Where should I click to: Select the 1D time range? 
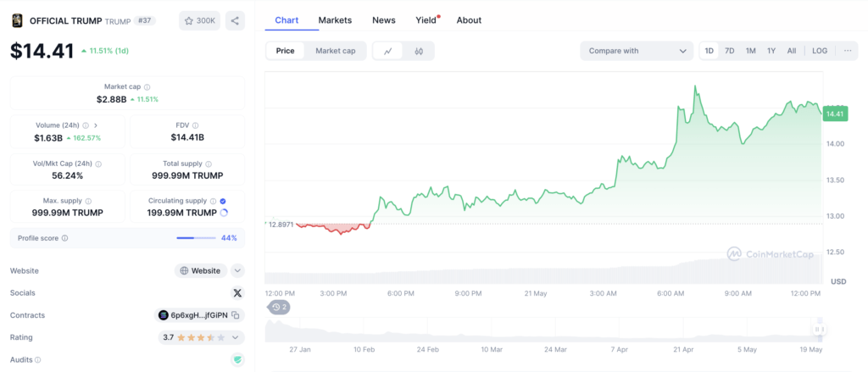coord(709,51)
